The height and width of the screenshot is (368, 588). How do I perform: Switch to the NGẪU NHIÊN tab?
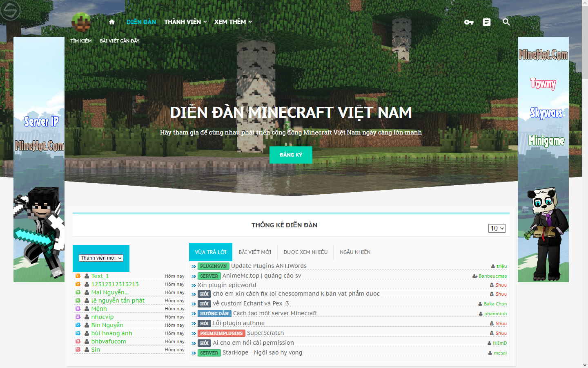coord(355,252)
